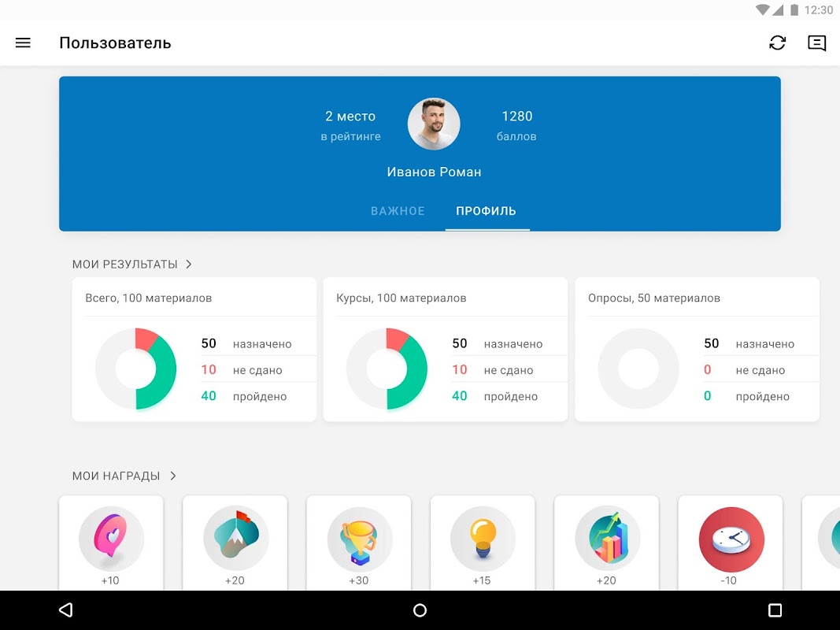The width and height of the screenshot is (840, 630).
Task: Tap the 1280 баллов score
Action: [x=516, y=125]
